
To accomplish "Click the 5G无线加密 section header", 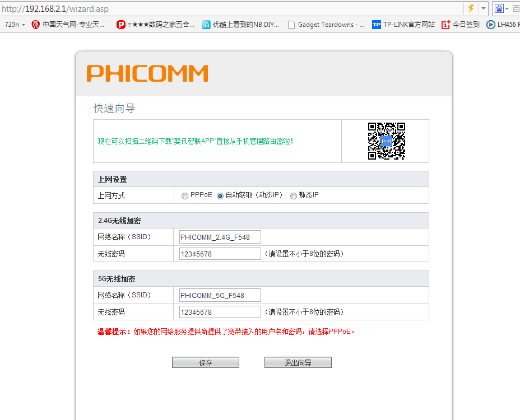I will coord(261,279).
